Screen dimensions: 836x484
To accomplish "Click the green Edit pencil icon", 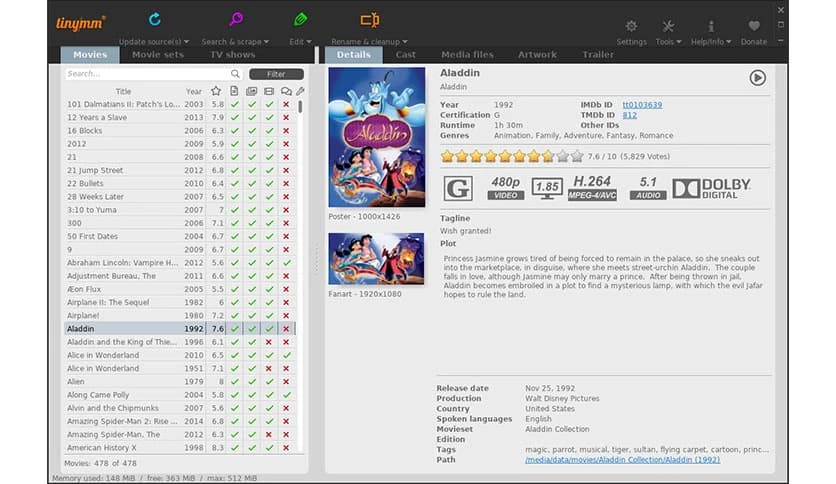I will tap(300, 20).
